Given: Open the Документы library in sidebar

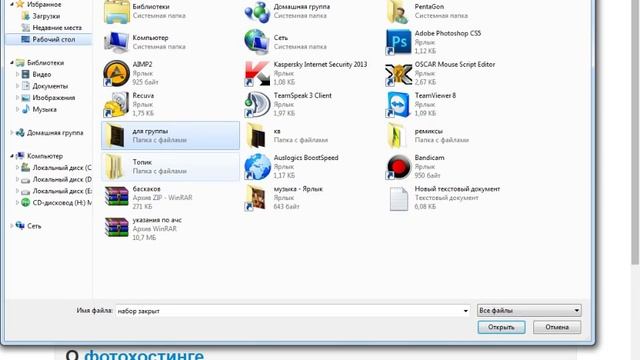Looking at the screenshot, I should click(x=50, y=86).
